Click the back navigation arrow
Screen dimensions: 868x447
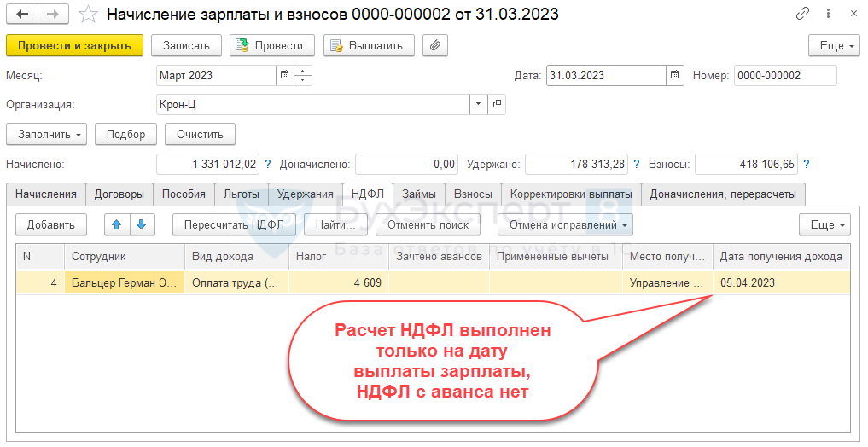point(21,14)
